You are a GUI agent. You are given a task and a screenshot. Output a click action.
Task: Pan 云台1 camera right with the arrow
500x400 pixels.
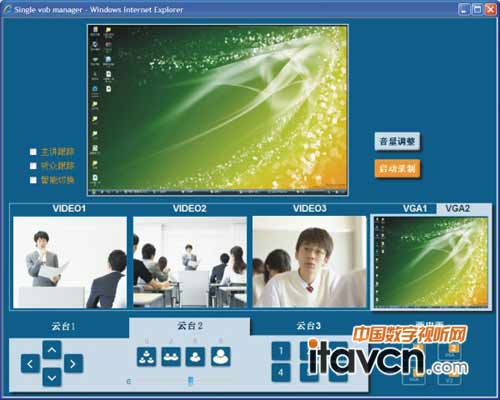73,364
